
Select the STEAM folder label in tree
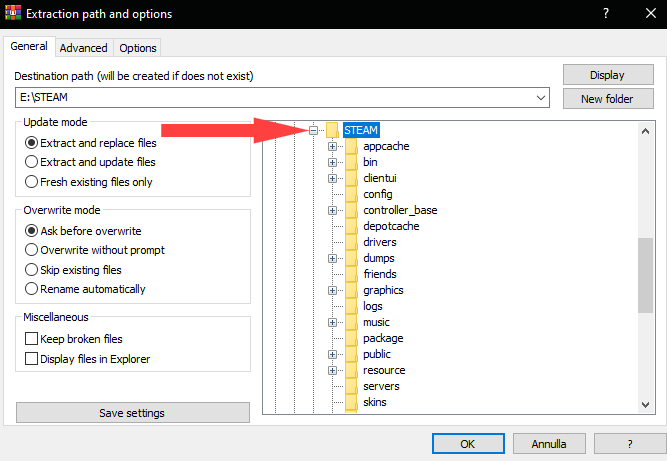[x=361, y=130]
